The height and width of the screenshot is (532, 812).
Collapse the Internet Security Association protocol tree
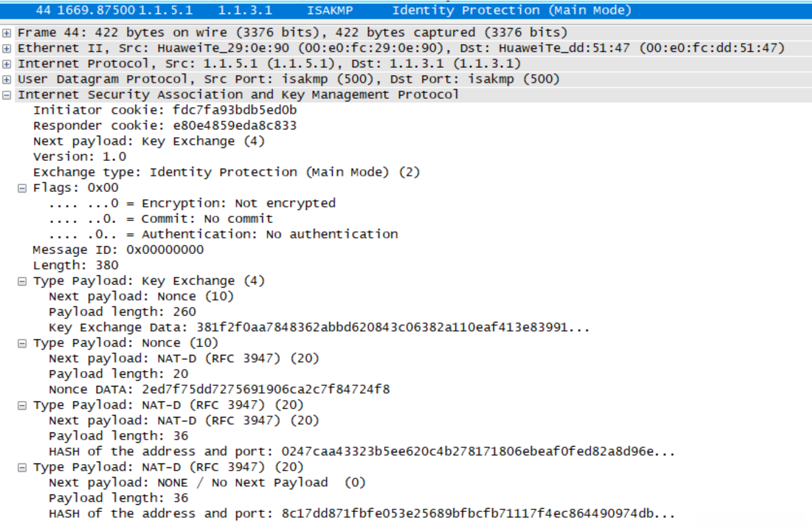click(x=6, y=95)
